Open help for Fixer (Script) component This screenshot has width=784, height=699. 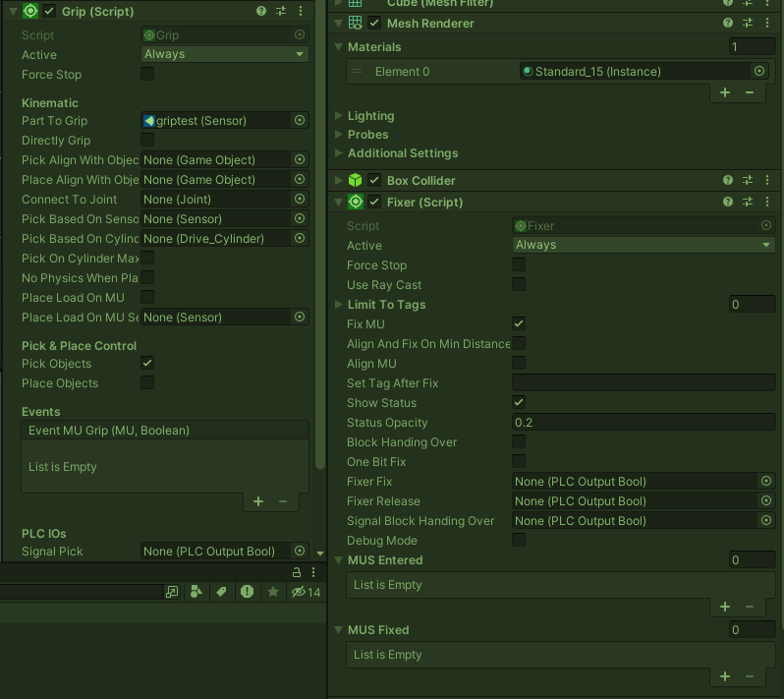click(728, 202)
